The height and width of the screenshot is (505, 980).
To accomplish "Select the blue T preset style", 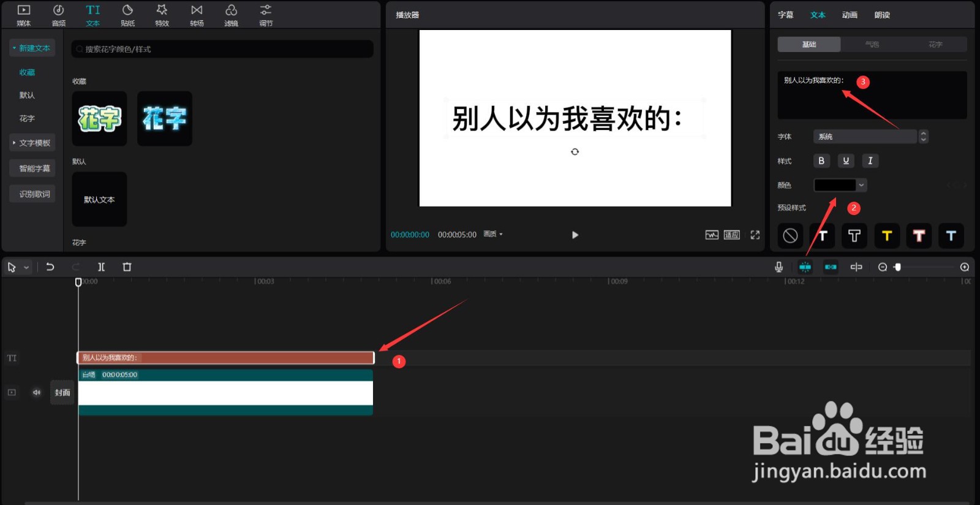I will pos(951,236).
